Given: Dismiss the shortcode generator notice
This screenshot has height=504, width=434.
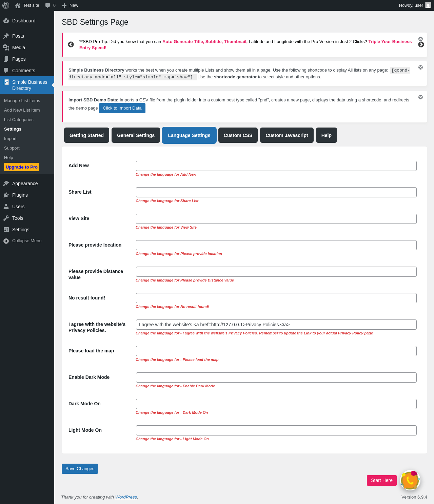Looking at the screenshot, I should [x=420, y=67].
